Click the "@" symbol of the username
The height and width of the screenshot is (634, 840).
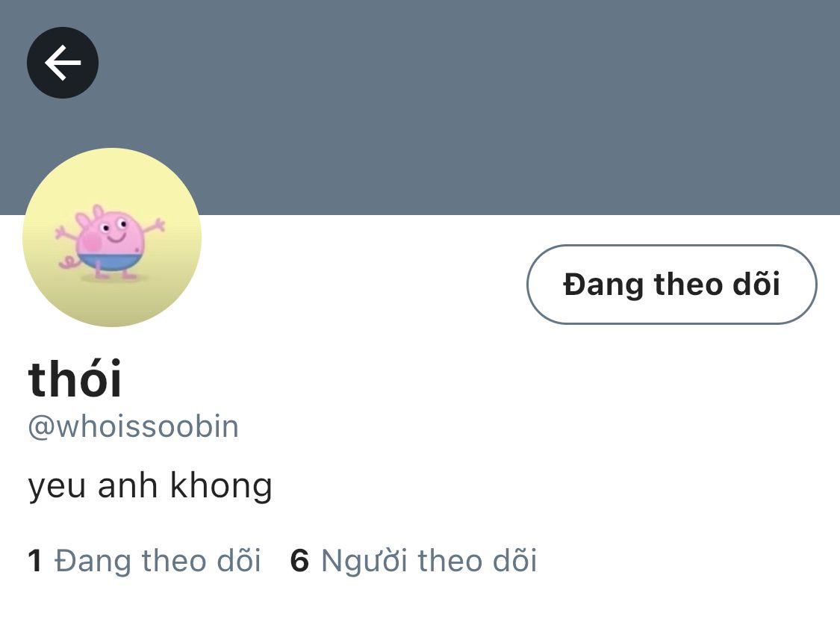[x=41, y=428]
